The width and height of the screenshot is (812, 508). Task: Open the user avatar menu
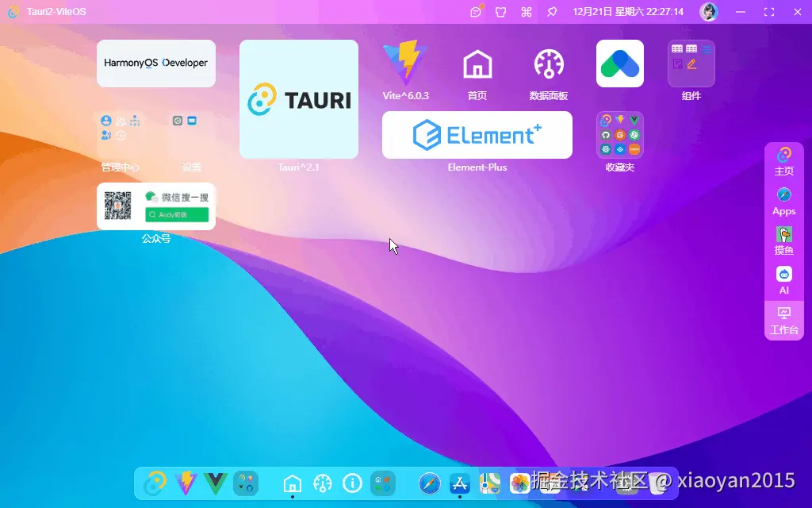(708, 11)
